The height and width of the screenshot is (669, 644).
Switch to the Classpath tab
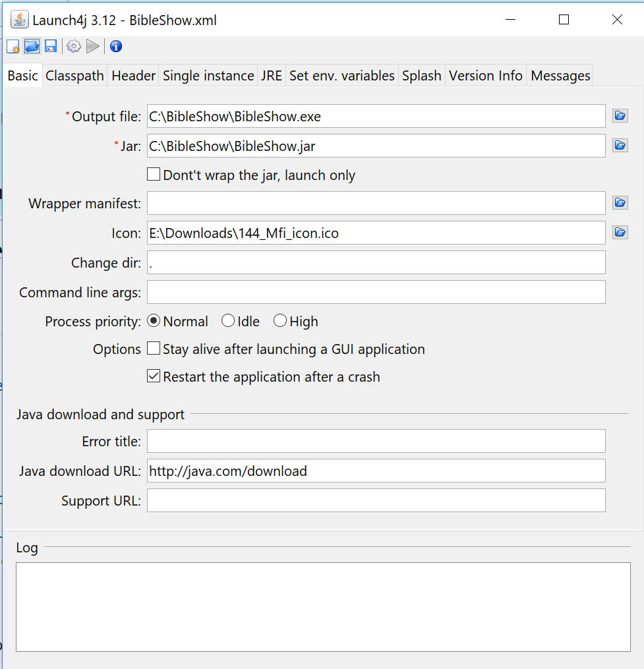tap(74, 76)
